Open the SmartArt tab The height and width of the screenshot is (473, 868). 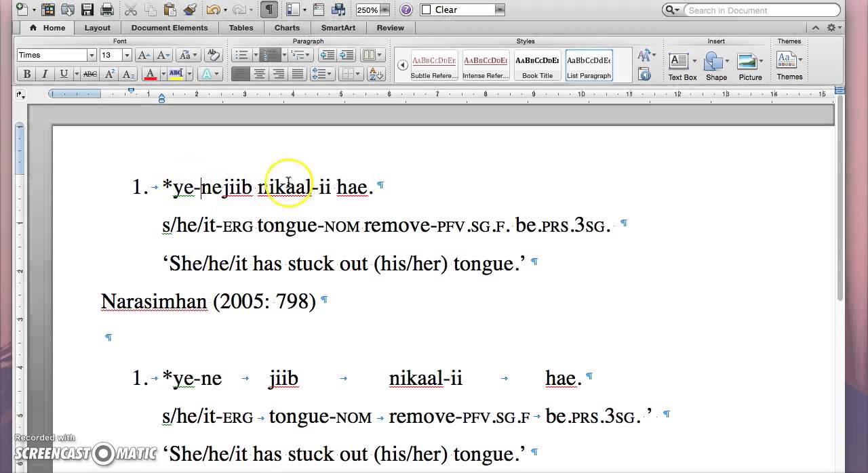click(338, 28)
